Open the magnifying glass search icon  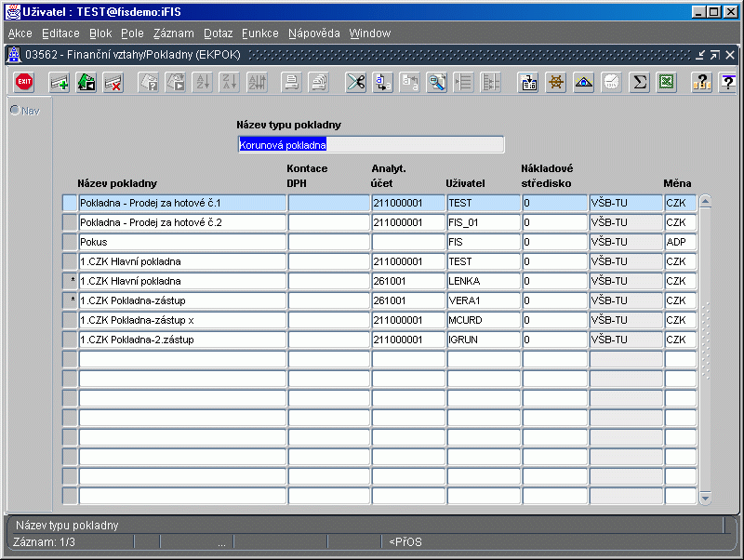[437, 83]
